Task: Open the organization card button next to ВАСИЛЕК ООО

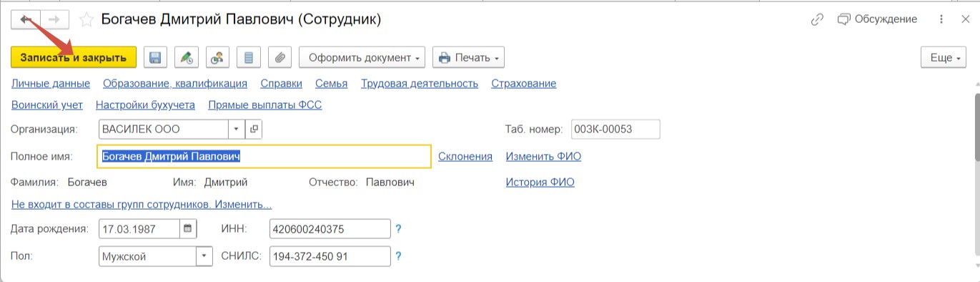Action: coord(254,130)
